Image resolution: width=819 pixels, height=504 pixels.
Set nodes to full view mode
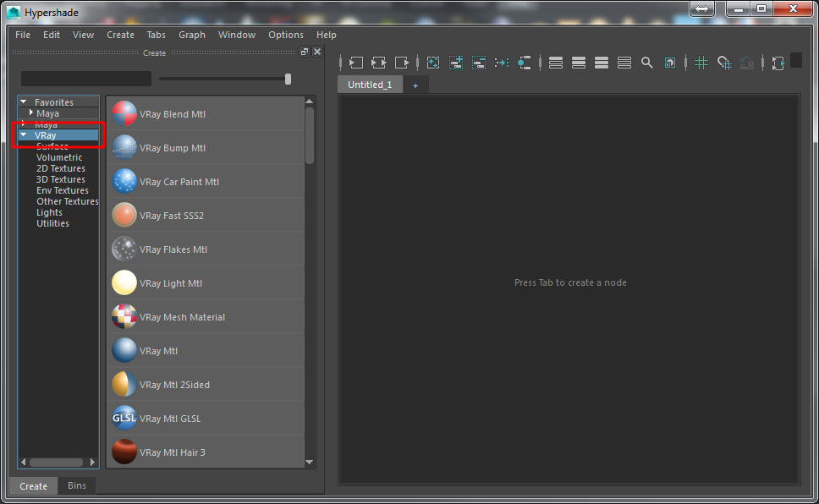tap(602, 63)
